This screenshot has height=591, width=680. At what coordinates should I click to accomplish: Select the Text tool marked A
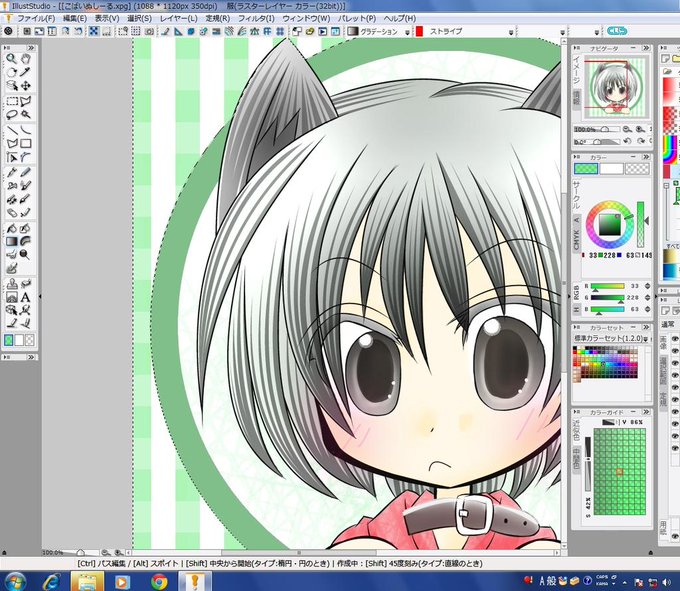[x=26, y=297]
